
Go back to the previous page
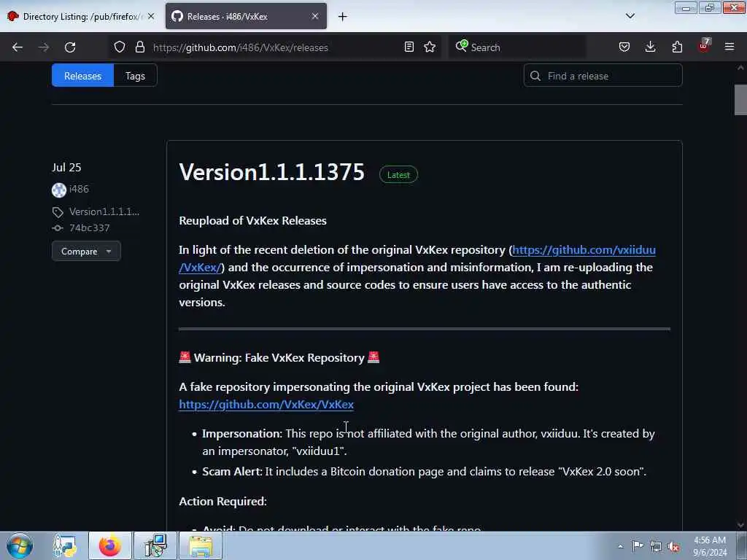[x=18, y=47]
